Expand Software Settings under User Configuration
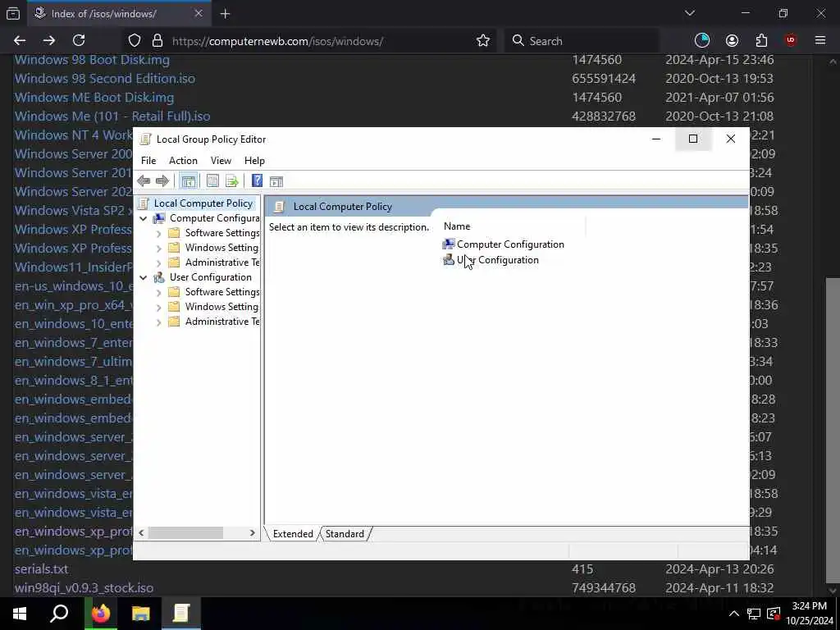 tap(158, 293)
